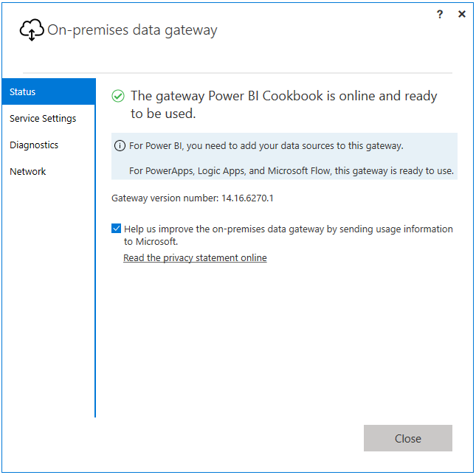Click the green checkmark online status icon
Viewport: 476px width, 475px height.
pyautogui.click(x=118, y=96)
